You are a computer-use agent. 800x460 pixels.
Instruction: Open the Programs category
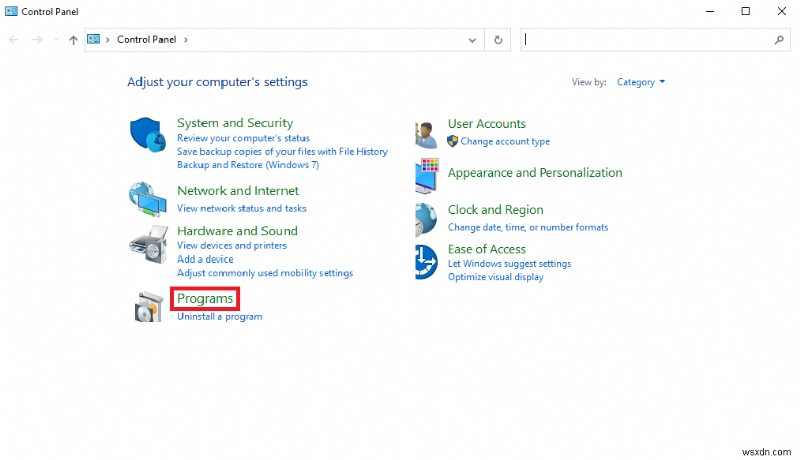[205, 298]
